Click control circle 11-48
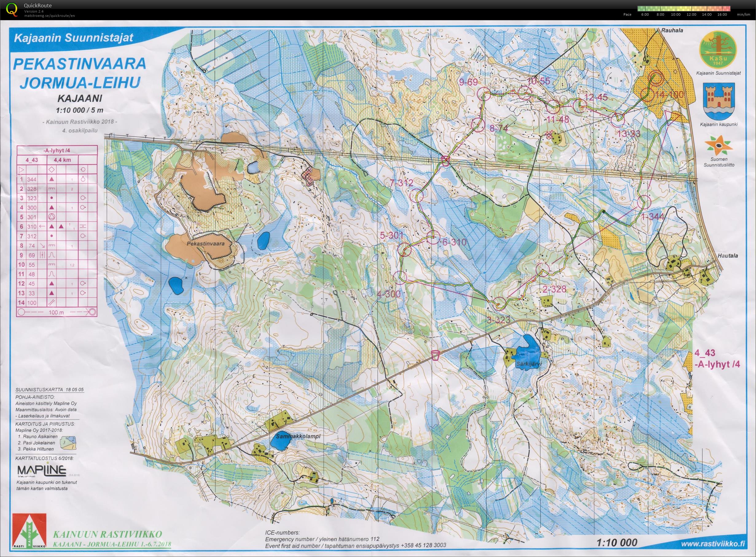 click(553, 107)
